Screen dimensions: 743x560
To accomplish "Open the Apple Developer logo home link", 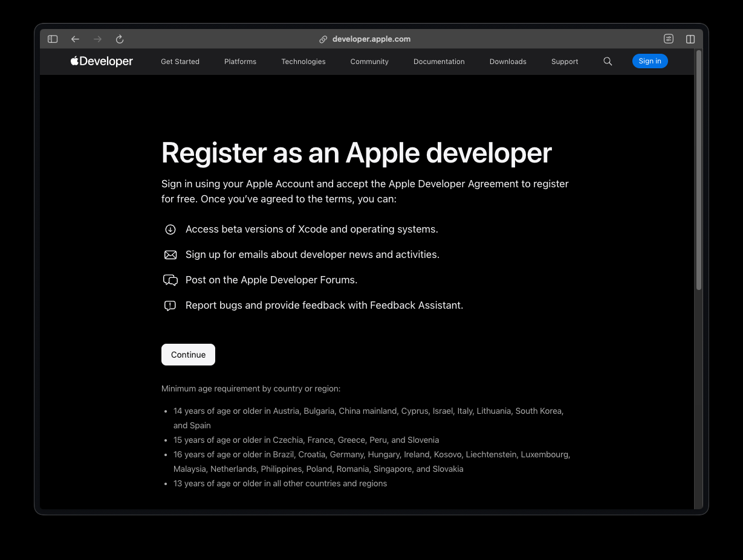I will point(102,61).
